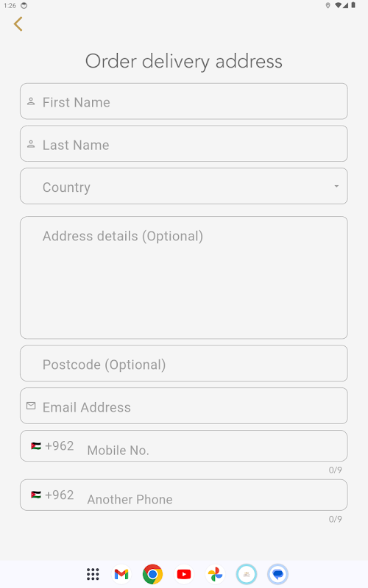Focus the First Name field
Viewport: 368px width, 588px height.
pyautogui.click(x=183, y=101)
